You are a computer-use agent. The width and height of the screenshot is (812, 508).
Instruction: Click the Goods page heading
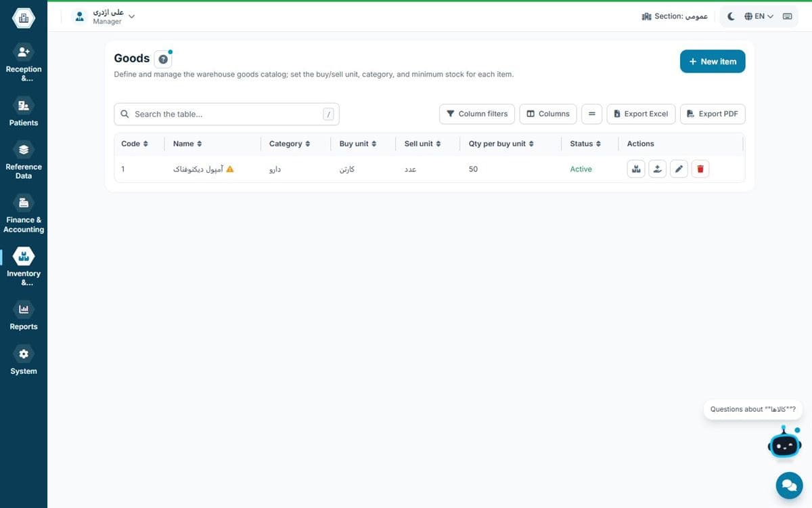(132, 58)
